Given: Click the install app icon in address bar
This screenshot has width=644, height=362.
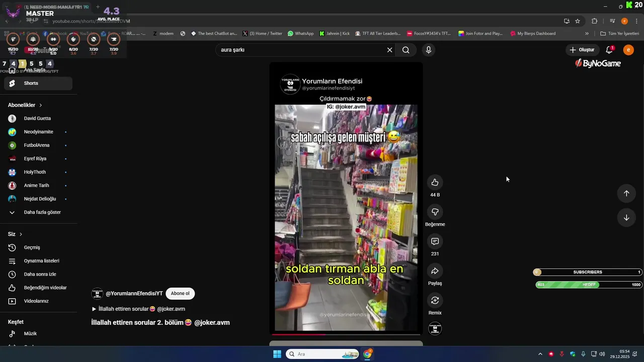Looking at the screenshot, I should 567,21.
